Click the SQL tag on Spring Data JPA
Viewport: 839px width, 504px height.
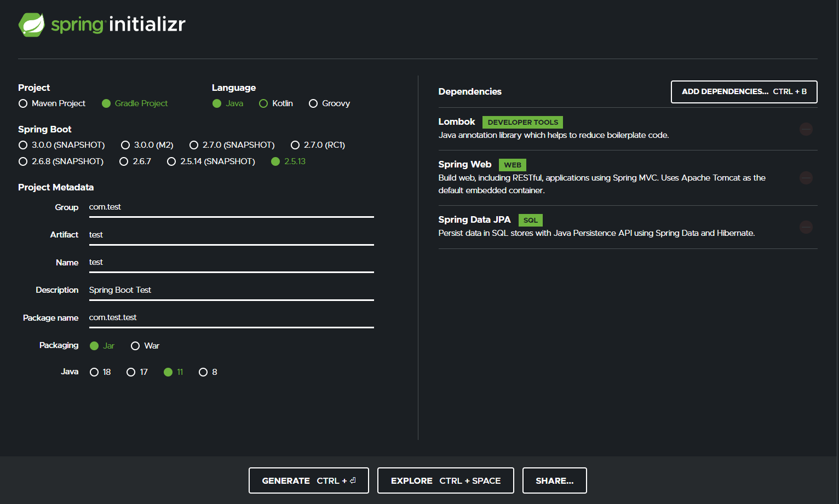(x=531, y=220)
